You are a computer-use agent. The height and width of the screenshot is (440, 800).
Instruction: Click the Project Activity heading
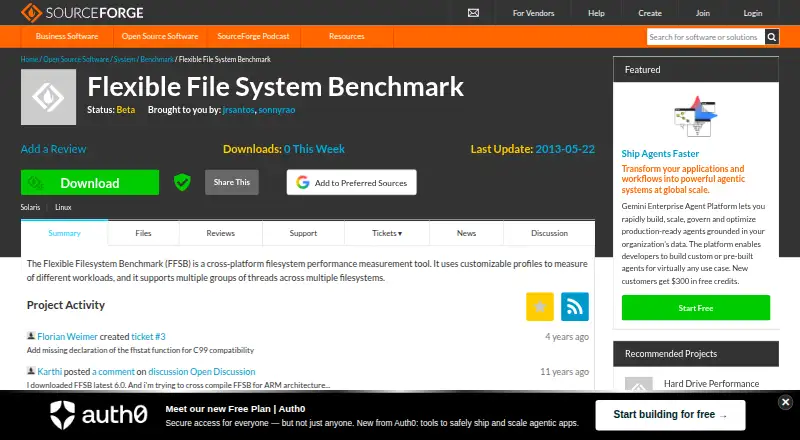(66, 305)
